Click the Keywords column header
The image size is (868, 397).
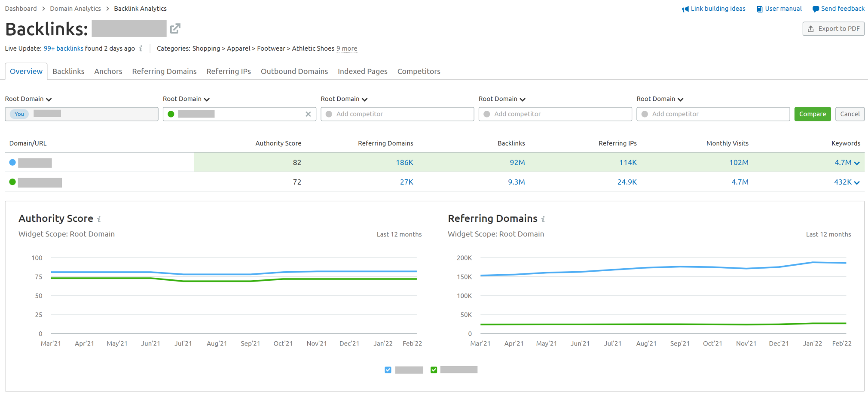(x=846, y=143)
